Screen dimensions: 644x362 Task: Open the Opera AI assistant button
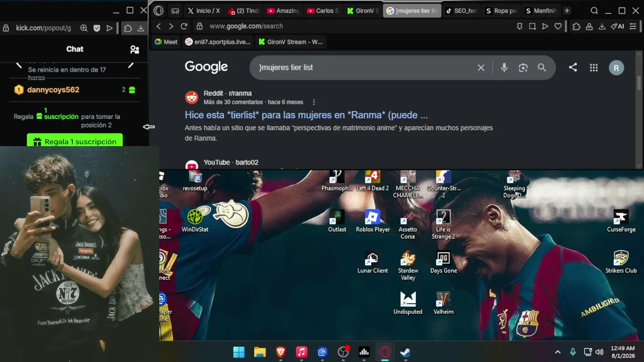(x=617, y=26)
